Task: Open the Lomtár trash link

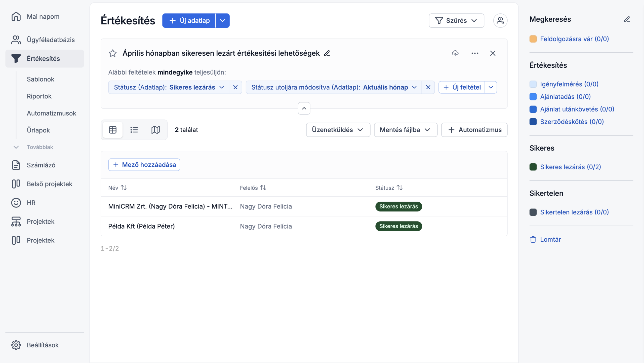Action: 550,239
